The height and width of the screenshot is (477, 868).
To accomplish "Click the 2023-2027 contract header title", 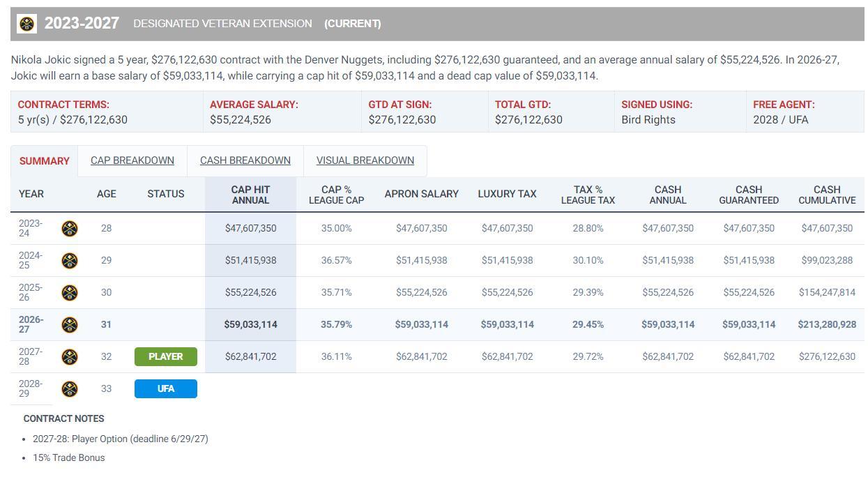I will click(x=82, y=24).
